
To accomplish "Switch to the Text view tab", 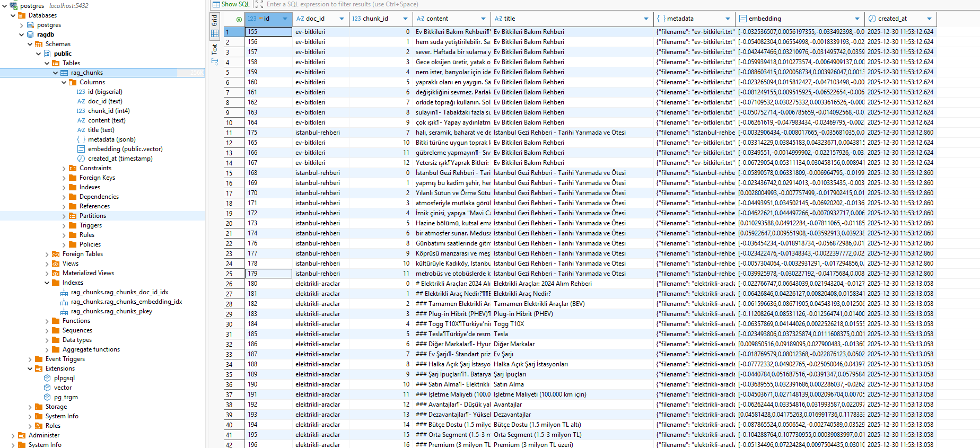I will coord(215,49).
